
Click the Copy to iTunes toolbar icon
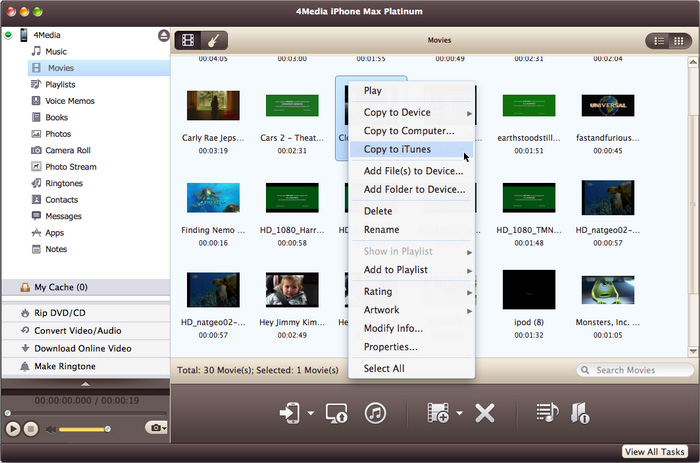[375, 413]
